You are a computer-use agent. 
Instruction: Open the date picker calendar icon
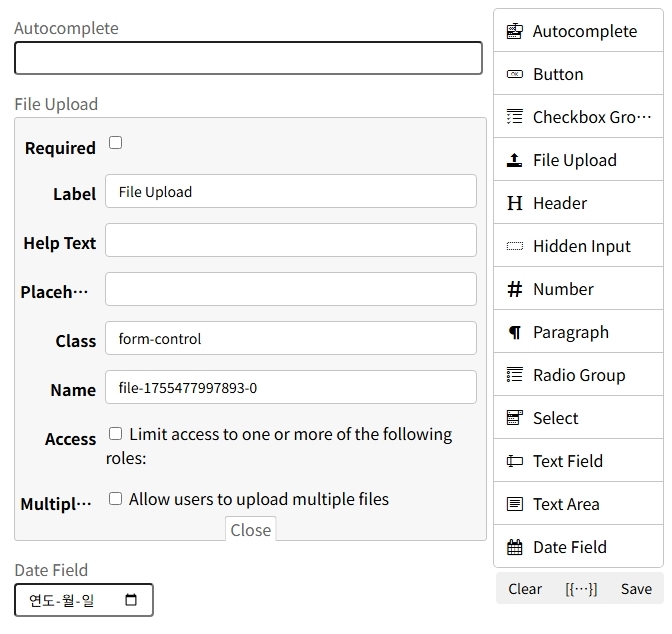tap(131, 600)
